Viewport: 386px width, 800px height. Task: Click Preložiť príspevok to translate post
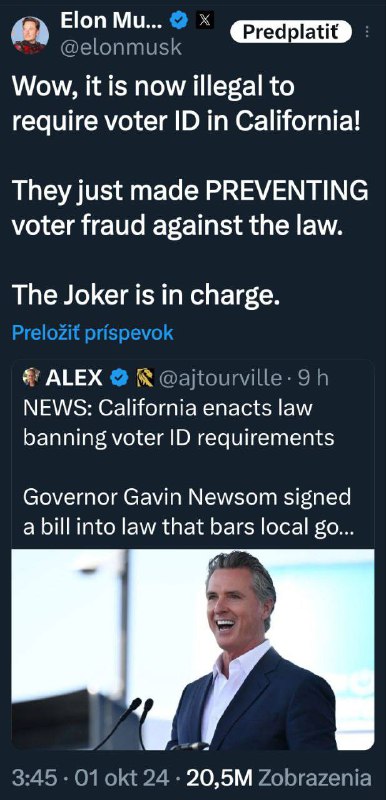pyautogui.click(x=92, y=333)
